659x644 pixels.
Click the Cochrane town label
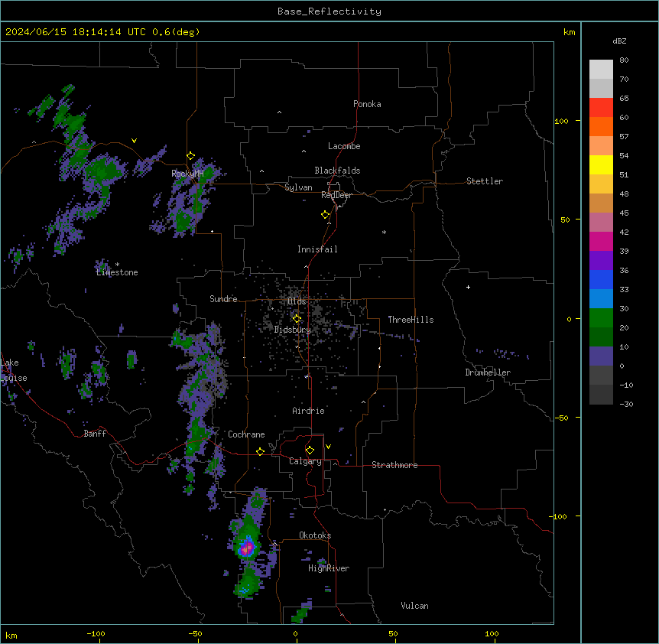(246, 434)
